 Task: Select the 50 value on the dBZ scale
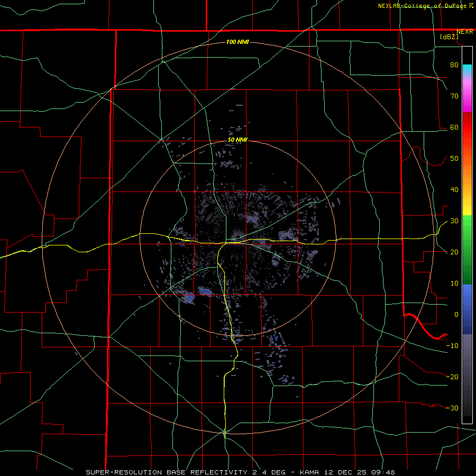coord(454,159)
